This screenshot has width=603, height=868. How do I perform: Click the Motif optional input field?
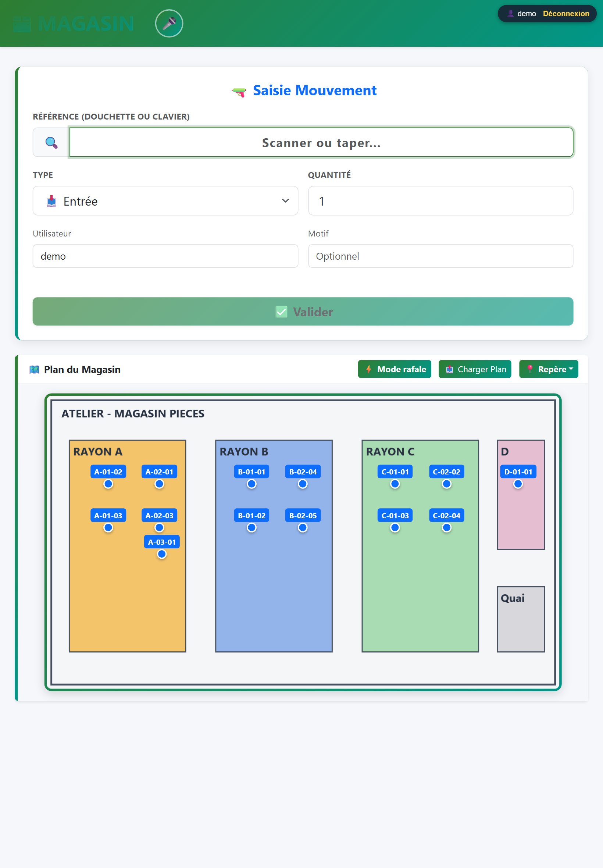coord(440,256)
